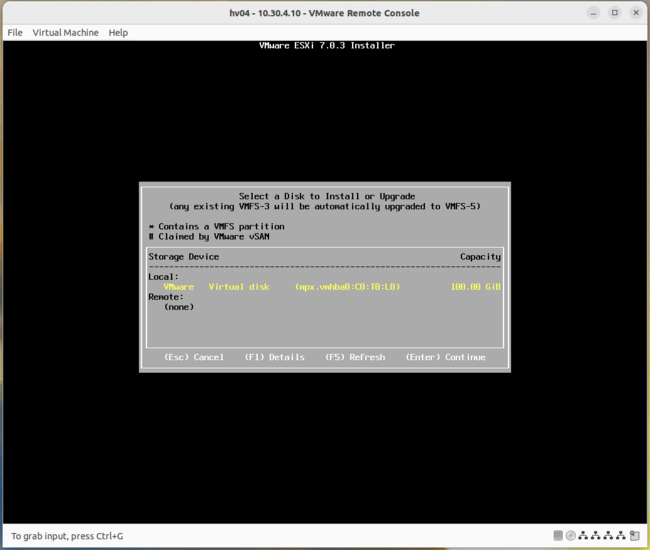This screenshot has height=550, width=650.
Task: Click the 100.00 GiB capacity value
Action: coord(475,286)
